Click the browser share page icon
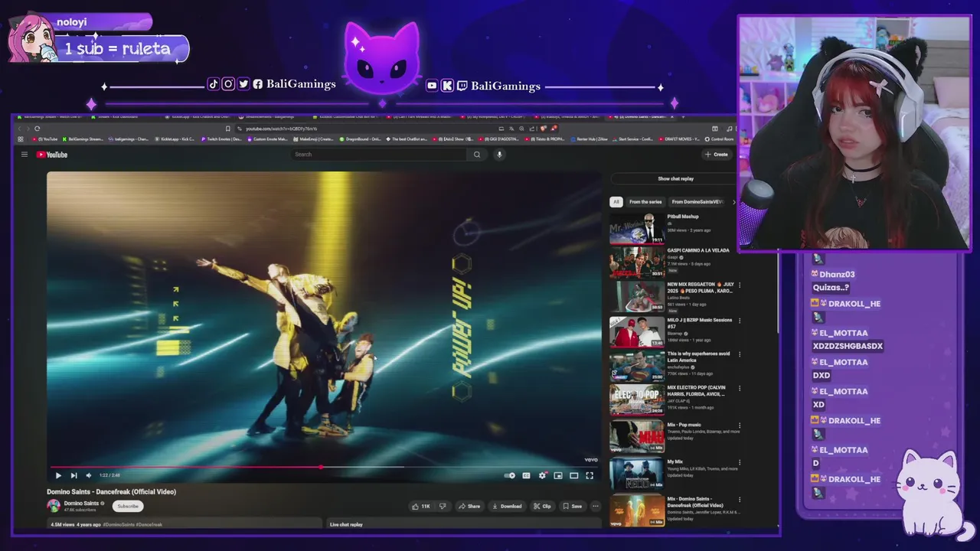This screenshot has height=551, width=980. [531, 129]
